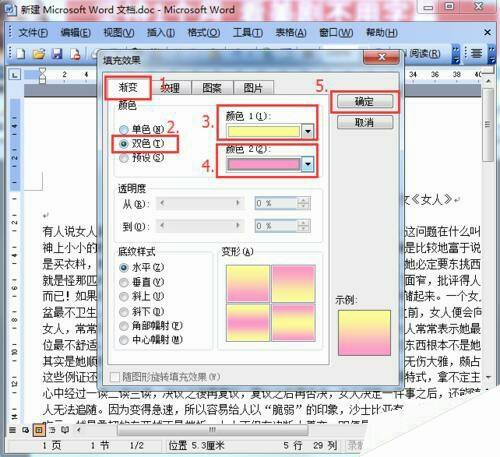The image size is (500, 457).
Task: Click the 到 transparency slider
Action: point(200,226)
